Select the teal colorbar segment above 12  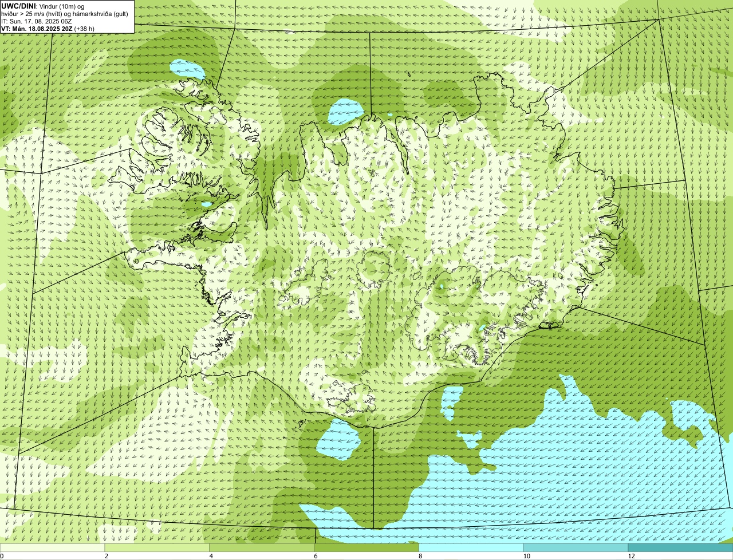tap(681, 548)
